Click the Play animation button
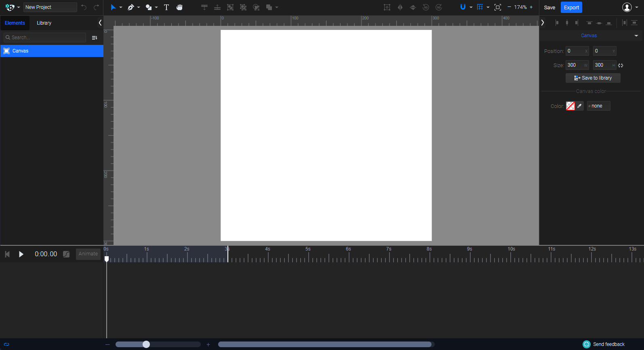The width and height of the screenshot is (644, 350). 21,254
